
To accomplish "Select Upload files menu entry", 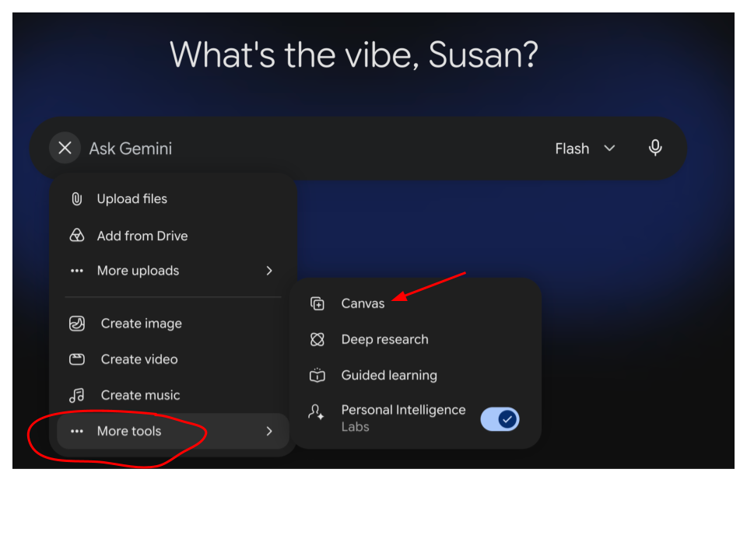I will (x=173, y=198).
